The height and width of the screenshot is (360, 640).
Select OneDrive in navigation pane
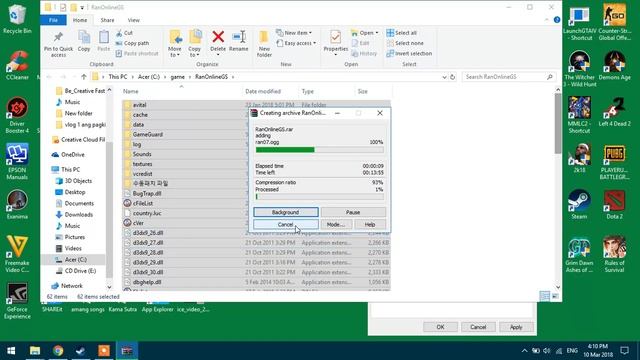73,155
